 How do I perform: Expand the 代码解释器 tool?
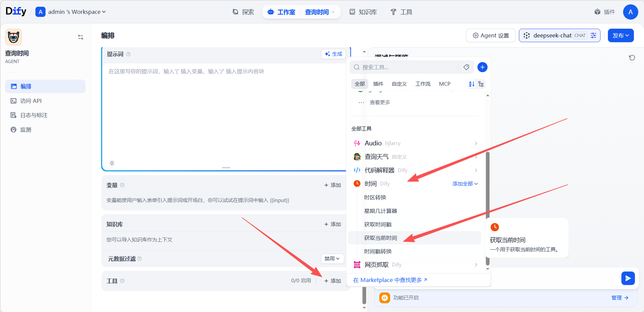415,170
